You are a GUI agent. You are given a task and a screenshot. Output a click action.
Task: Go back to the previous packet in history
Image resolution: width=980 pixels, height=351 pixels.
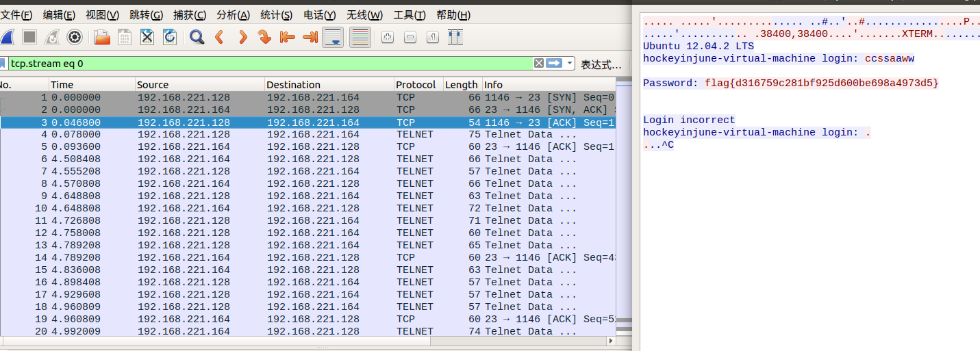[x=220, y=37]
